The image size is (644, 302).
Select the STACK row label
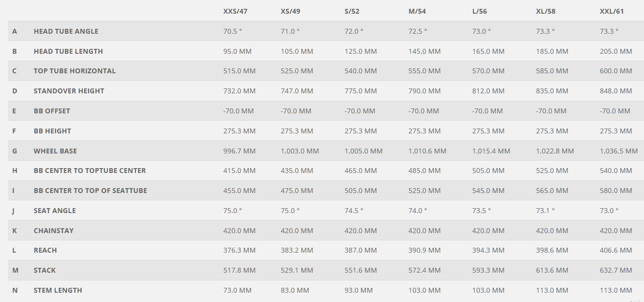[x=44, y=270]
